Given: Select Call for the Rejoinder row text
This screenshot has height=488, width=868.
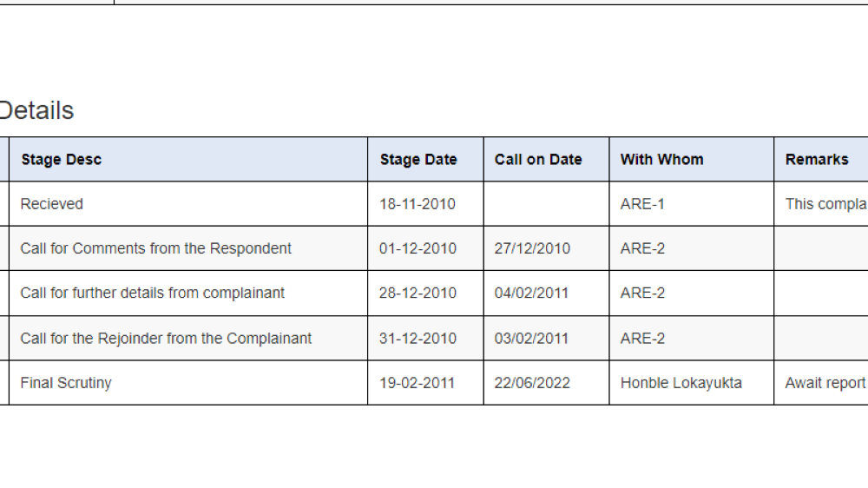Looking at the screenshot, I should coord(166,339).
